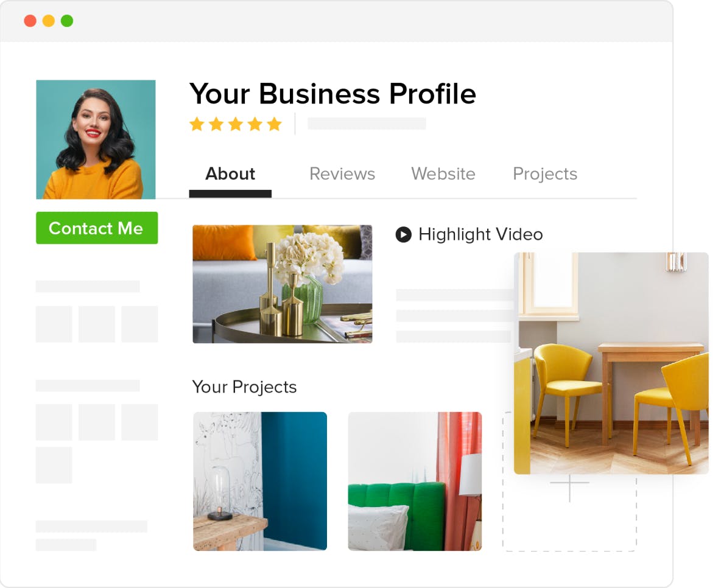Open the profile photo of woman

(96, 139)
